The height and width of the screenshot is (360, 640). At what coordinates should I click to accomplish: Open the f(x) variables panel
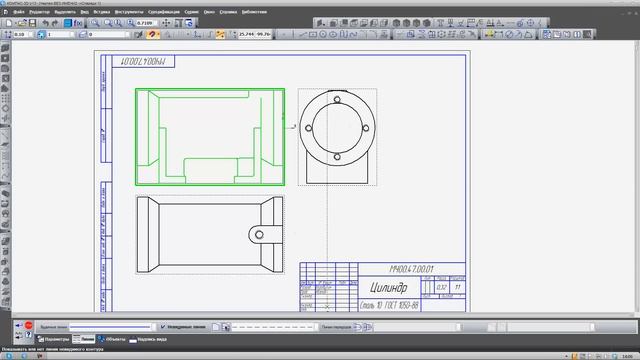78,23
